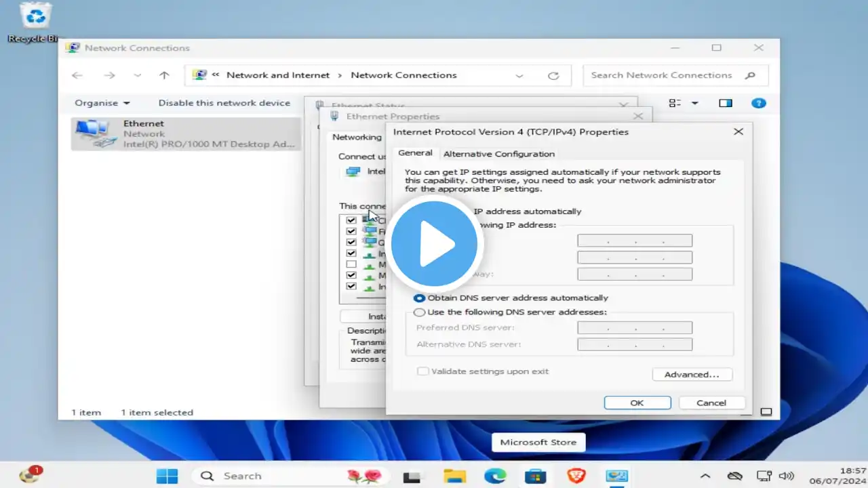
Task: Open address bar history dropdown chevron
Action: pos(519,75)
